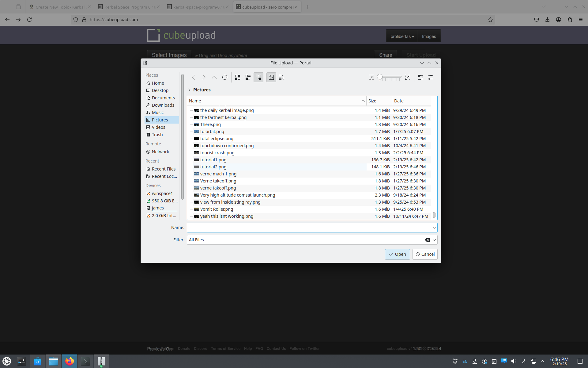
Task: Click the image preview toggle icon
Action: click(271, 77)
